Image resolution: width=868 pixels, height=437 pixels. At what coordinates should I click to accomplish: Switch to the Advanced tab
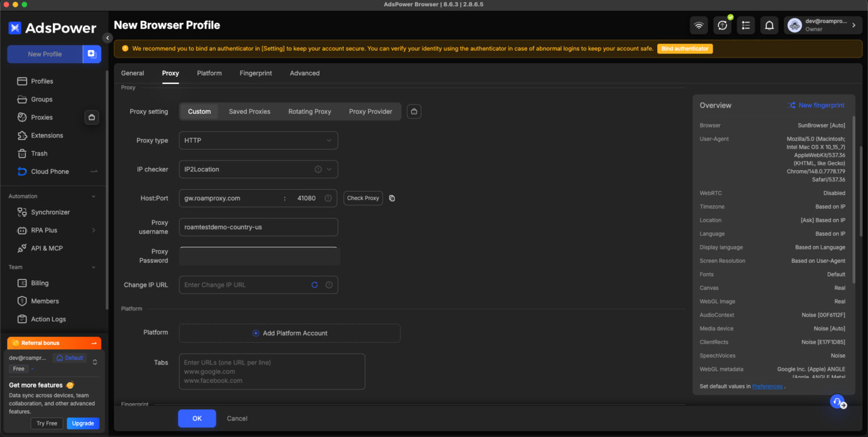304,73
